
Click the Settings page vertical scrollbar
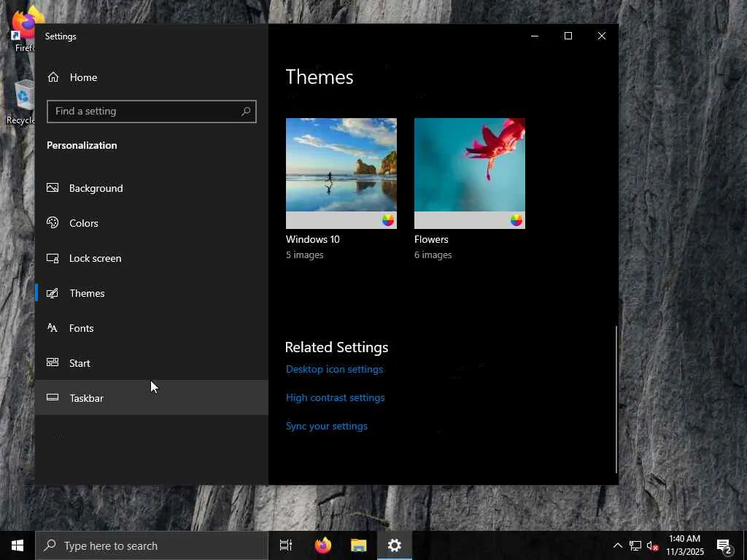(x=616, y=399)
